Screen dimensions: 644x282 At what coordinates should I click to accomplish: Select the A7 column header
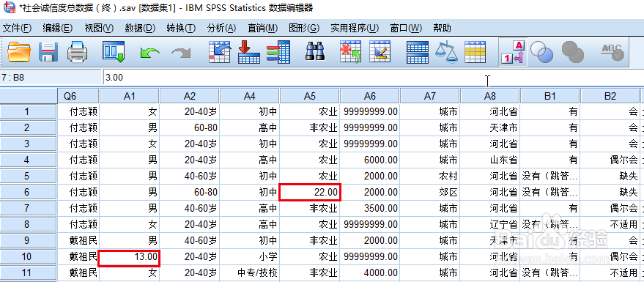430,96
